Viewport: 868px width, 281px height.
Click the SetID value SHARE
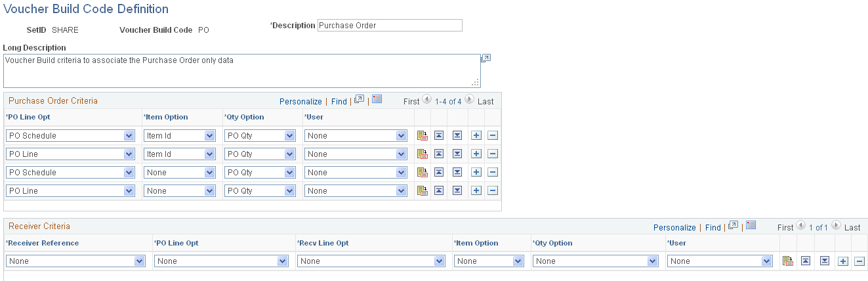click(x=65, y=30)
